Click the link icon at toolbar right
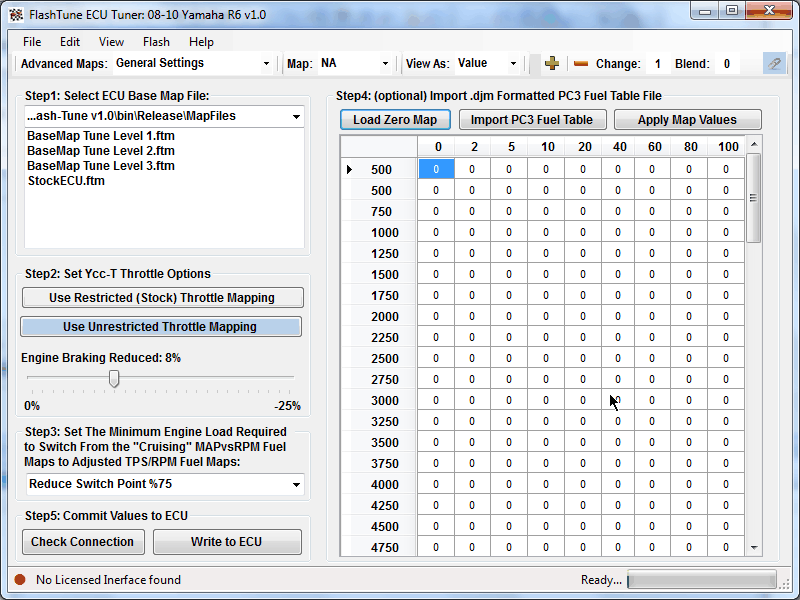 773,64
